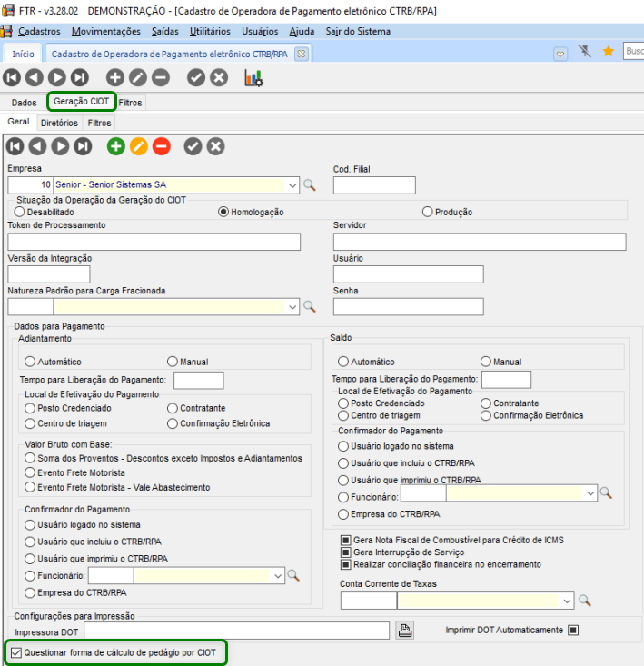Go to last record in inner toolbar
This screenshot has height=666, width=644.
[x=84, y=146]
